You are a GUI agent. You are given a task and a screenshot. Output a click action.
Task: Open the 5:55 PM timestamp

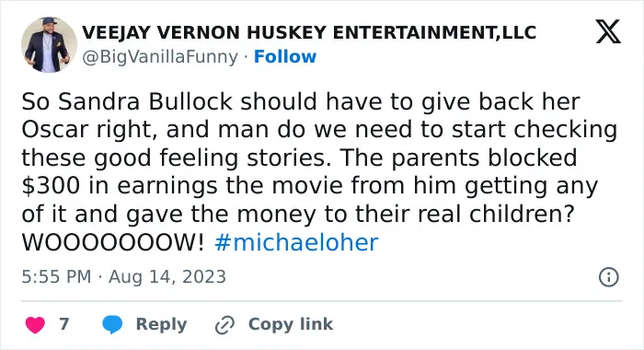(56, 277)
